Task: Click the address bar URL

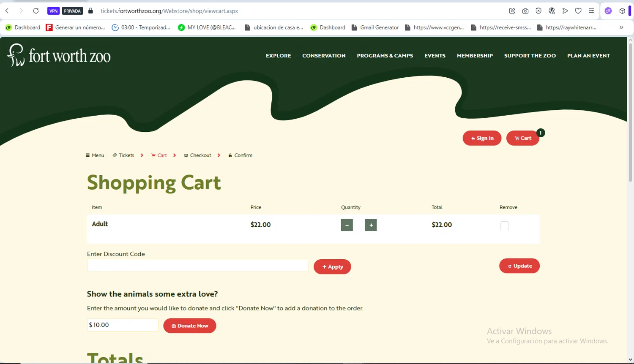Action: [169, 11]
